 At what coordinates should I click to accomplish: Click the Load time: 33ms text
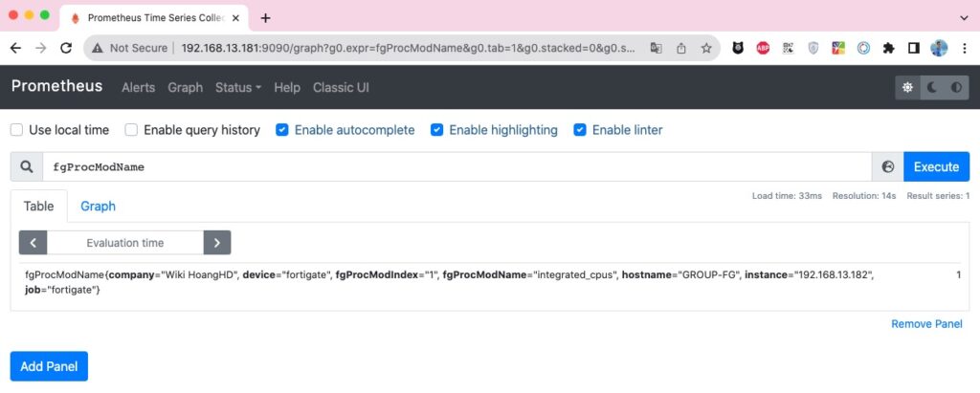click(787, 196)
